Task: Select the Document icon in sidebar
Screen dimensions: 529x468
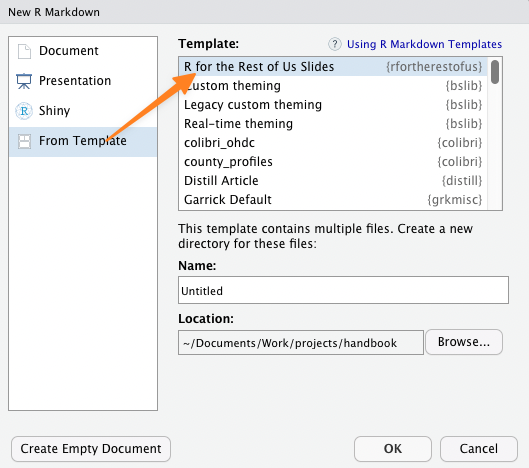Action: tap(24, 51)
